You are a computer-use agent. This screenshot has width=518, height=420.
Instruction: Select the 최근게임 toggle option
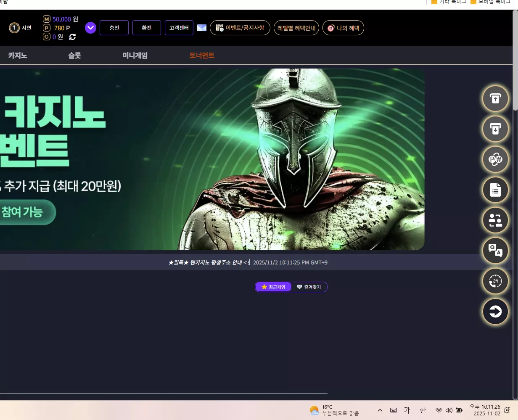click(273, 287)
